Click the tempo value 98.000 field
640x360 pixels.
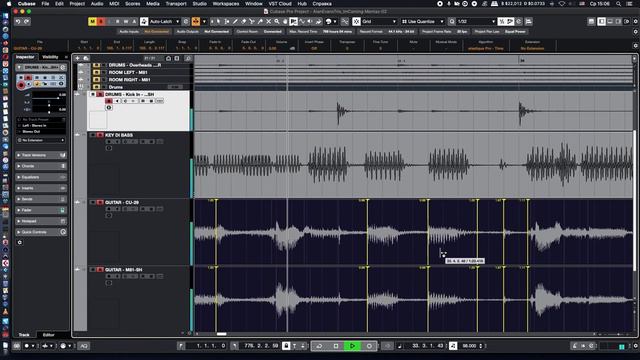[x=470, y=346]
